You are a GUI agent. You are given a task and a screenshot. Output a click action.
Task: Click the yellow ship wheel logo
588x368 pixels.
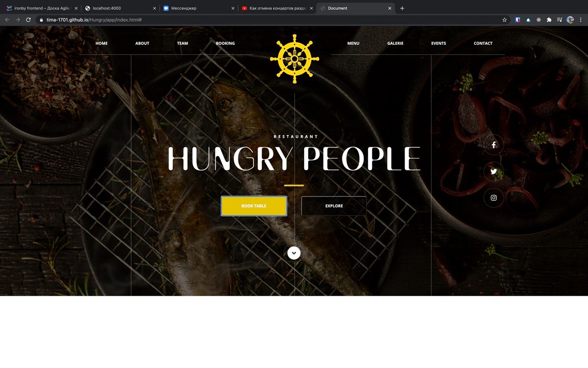click(x=294, y=59)
